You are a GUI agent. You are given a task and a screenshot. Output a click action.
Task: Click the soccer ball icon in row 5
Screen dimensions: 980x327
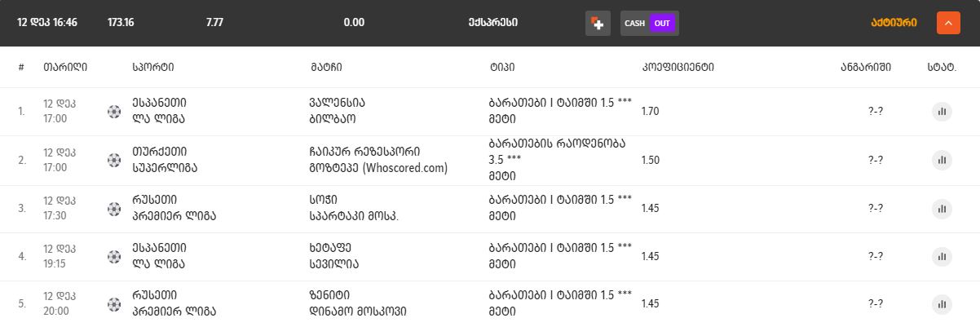click(x=113, y=304)
